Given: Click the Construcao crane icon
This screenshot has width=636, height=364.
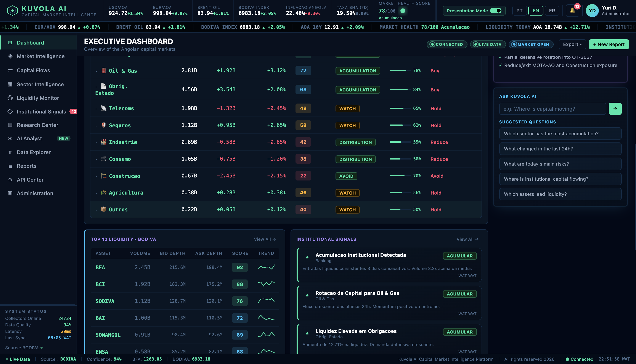Looking at the screenshot, I should [103, 176].
